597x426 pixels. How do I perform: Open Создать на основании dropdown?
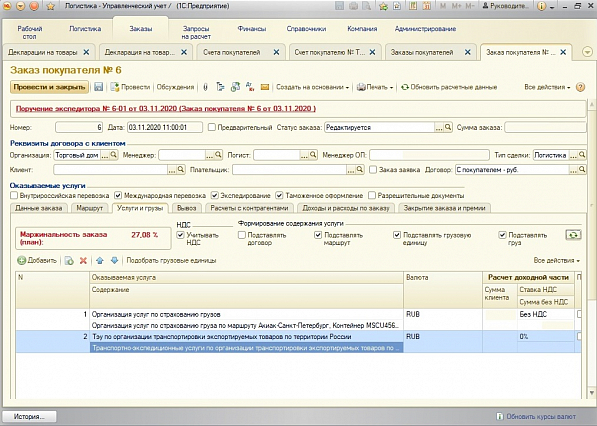312,87
